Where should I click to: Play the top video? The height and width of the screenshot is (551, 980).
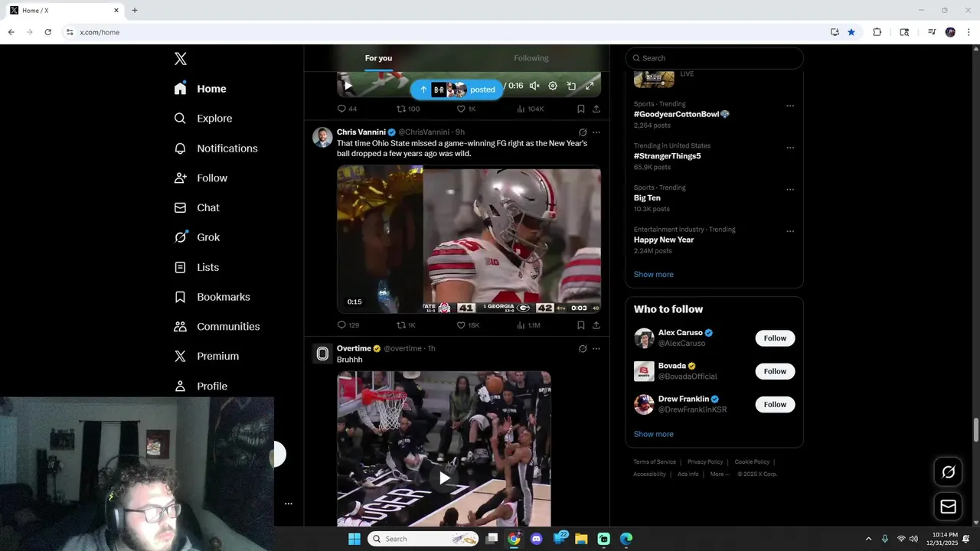click(x=348, y=86)
